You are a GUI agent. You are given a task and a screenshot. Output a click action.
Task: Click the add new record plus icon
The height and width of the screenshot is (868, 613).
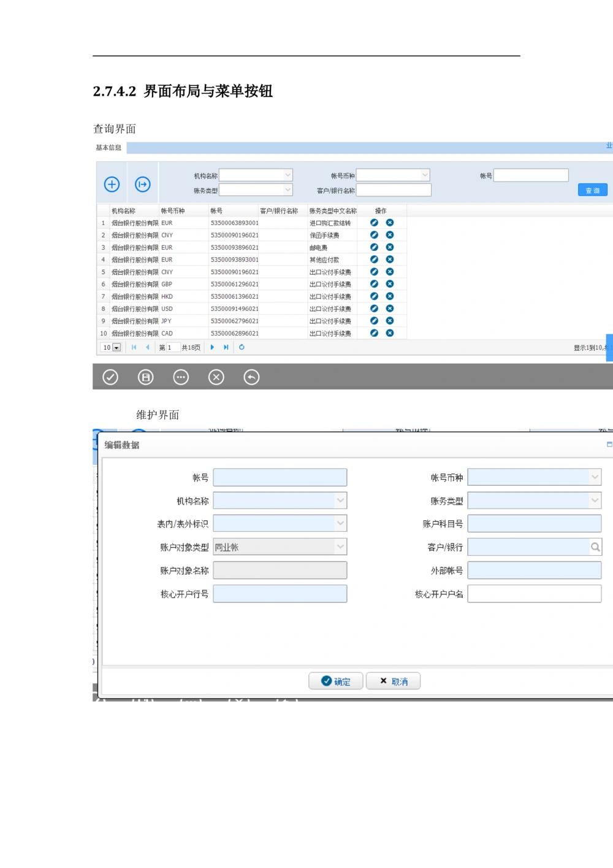click(x=112, y=184)
